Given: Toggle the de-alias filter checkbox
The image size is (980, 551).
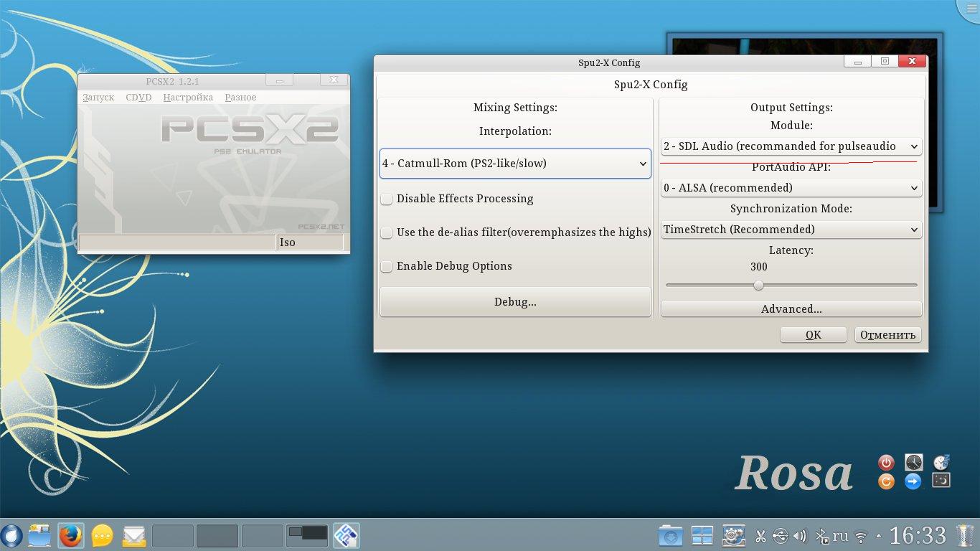Looking at the screenshot, I should [387, 232].
